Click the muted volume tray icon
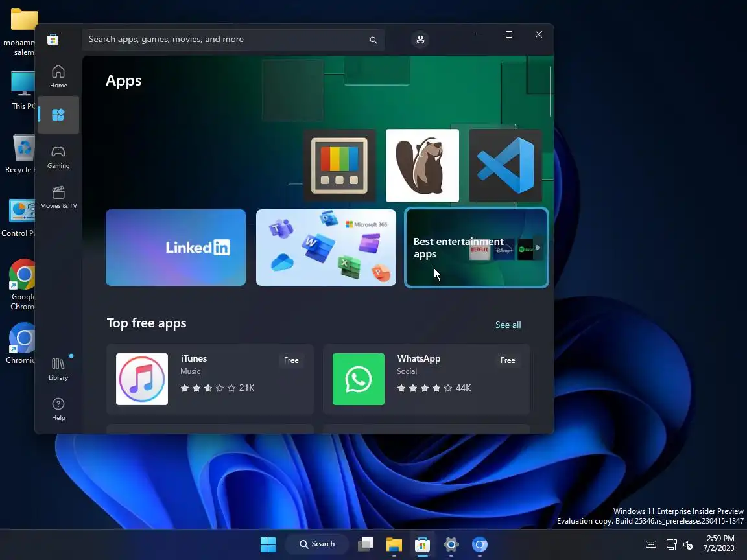747x560 pixels. (x=688, y=544)
